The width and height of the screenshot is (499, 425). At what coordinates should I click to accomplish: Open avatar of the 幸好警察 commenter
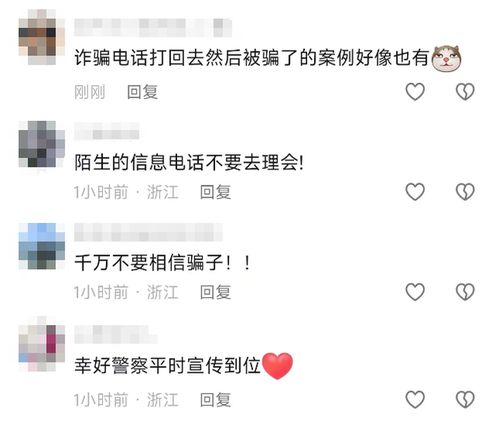(42, 344)
